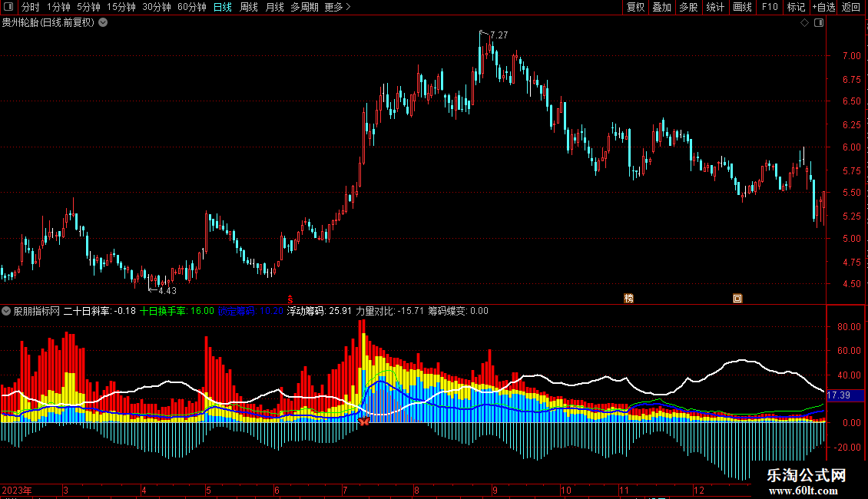868x499 pixels.
Task: Activate the 画线 drawing tools
Action: (x=742, y=7)
